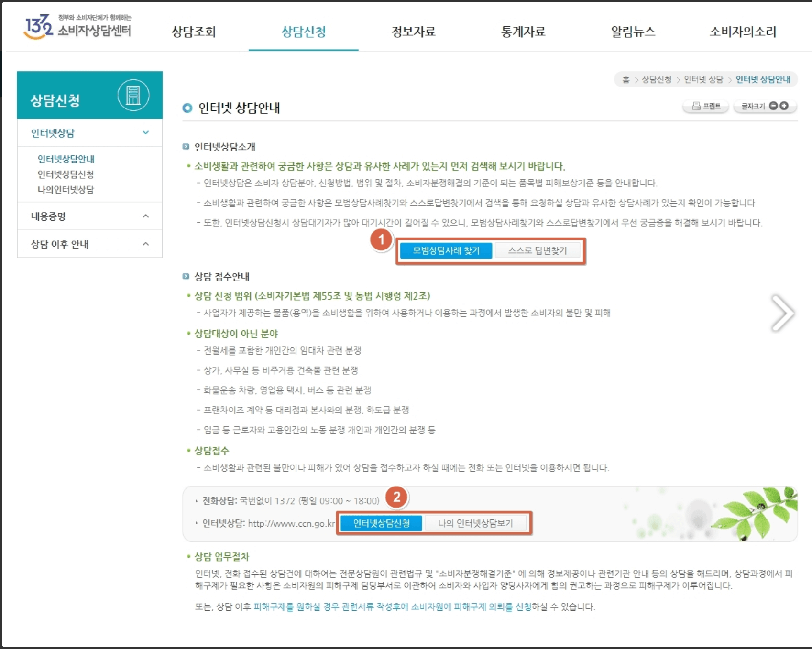Image resolution: width=812 pixels, height=649 pixels.
Task: Switch to the 정보자료 section
Action: pos(413,32)
